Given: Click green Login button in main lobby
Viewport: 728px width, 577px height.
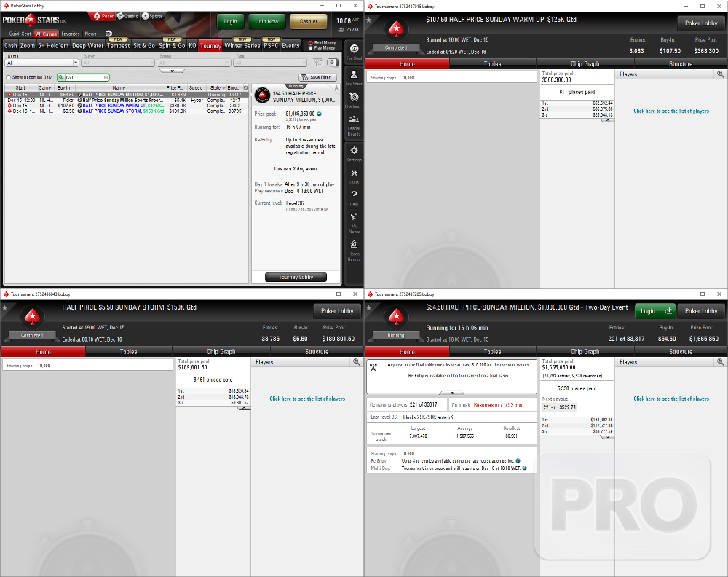Looking at the screenshot, I should (x=230, y=21).
